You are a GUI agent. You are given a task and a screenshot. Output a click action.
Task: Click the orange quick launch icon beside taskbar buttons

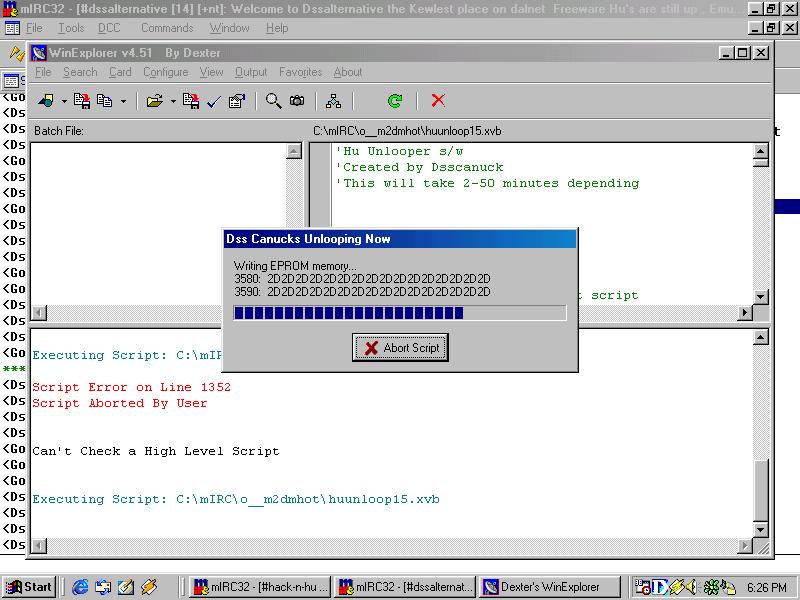[149, 587]
